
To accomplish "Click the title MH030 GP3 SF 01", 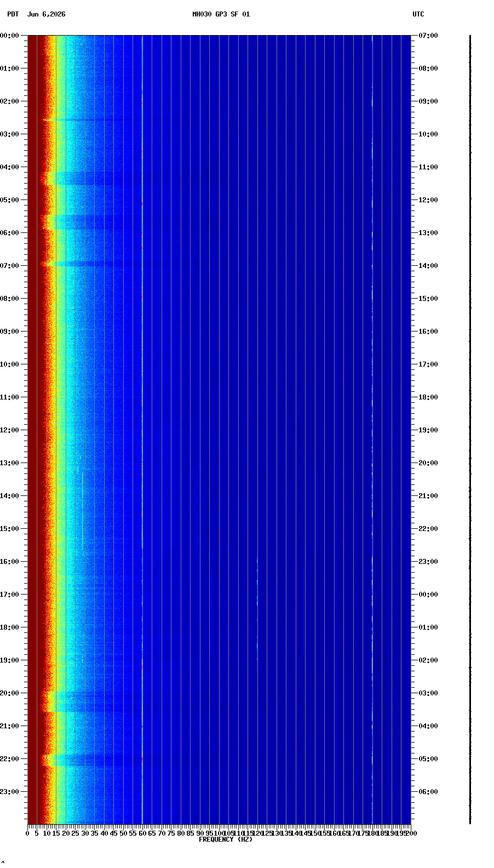I will [x=221, y=14].
